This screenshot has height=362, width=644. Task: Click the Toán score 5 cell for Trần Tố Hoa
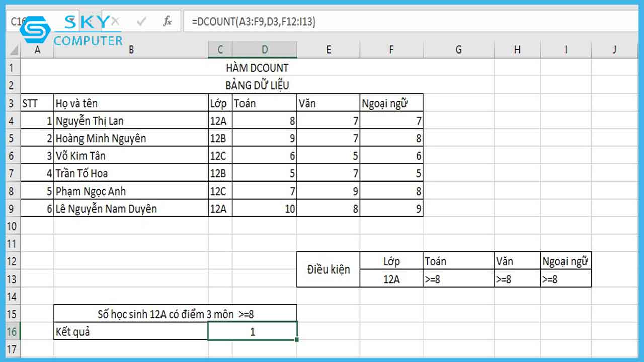tap(265, 173)
